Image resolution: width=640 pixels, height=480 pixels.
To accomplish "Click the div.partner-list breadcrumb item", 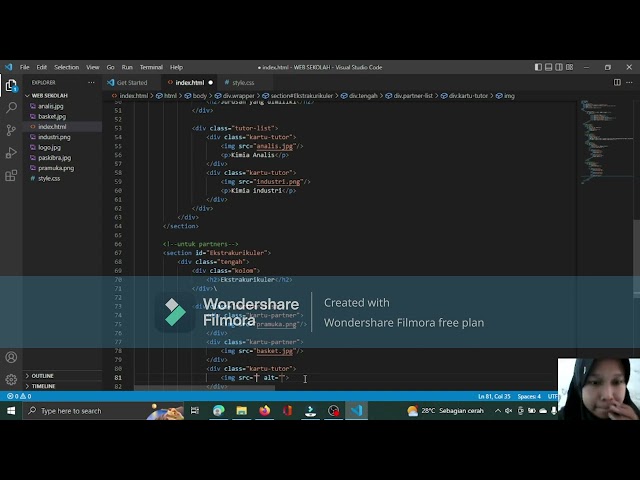I will [409, 96].
